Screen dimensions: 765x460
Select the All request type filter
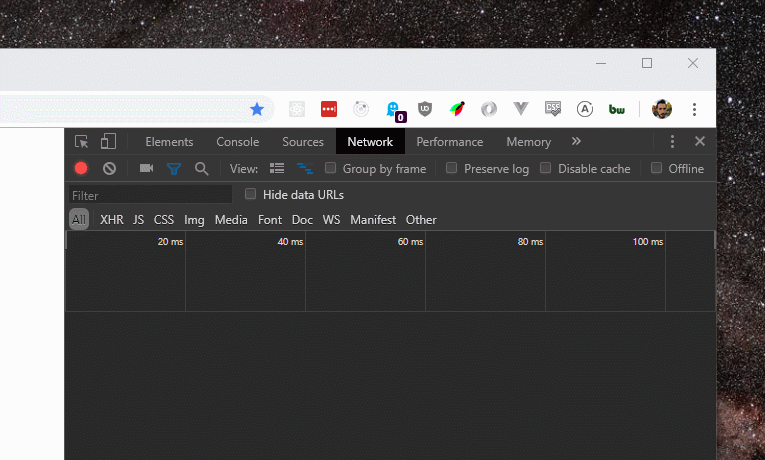pyautogui.click(x=79, y=220)
